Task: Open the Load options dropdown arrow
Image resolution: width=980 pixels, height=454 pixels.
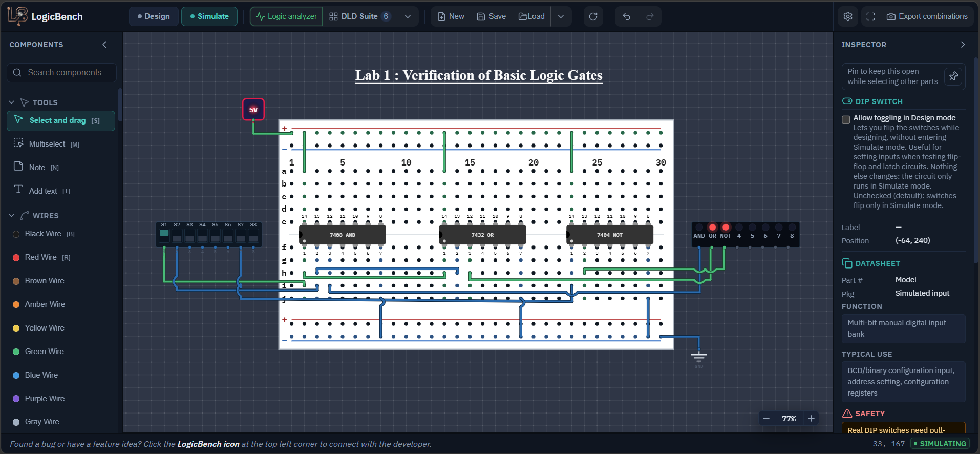Action: [x=561, y=16]
